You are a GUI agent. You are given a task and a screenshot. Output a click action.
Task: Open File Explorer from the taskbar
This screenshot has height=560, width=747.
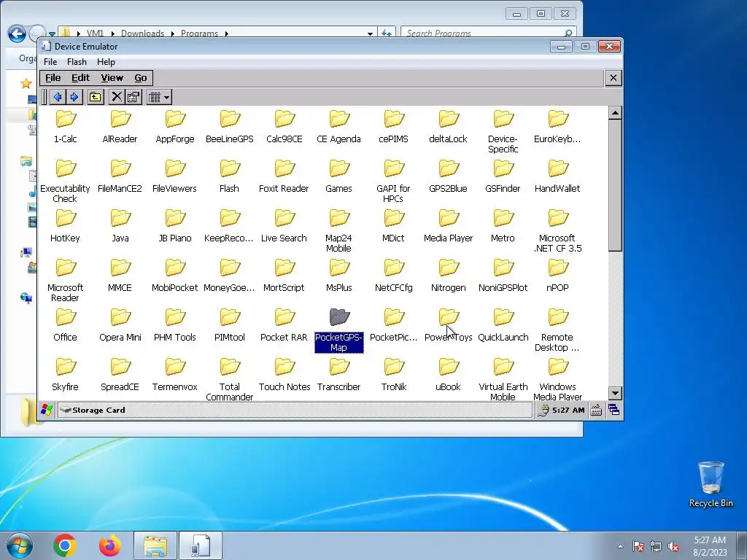tap(155, 545)
